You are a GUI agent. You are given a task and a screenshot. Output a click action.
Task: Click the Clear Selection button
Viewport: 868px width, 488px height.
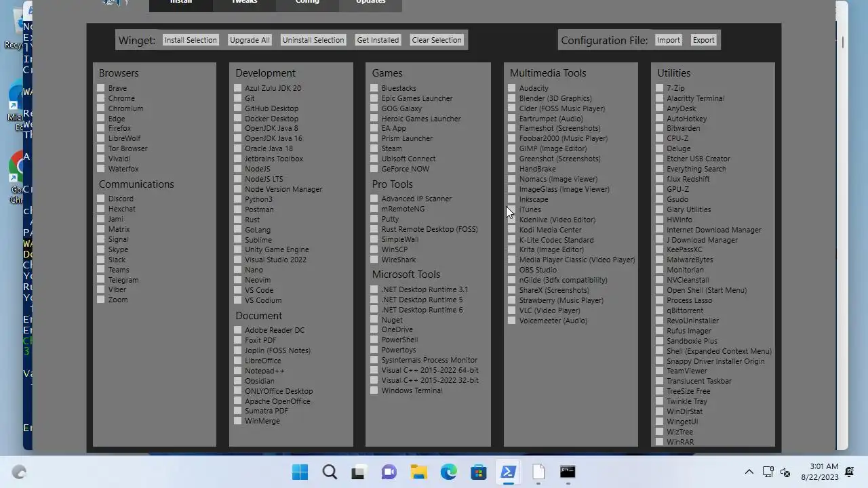point(437,40)
